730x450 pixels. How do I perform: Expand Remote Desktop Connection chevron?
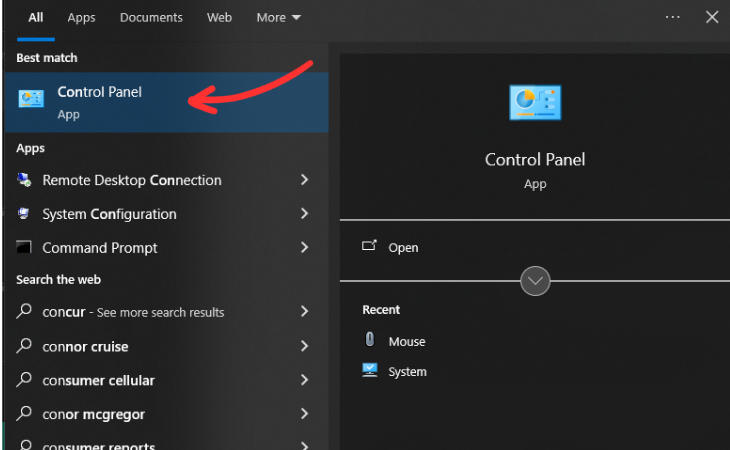coord(304,180)
